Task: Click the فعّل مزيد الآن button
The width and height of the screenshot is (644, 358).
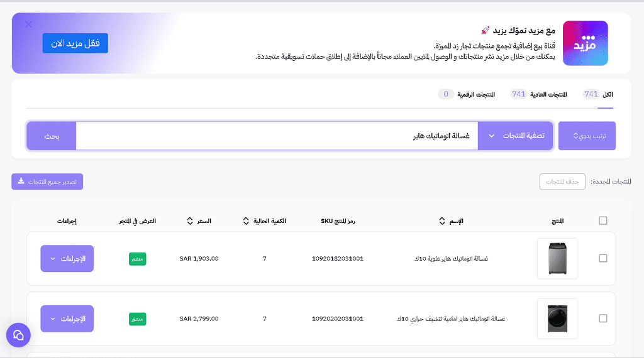Action: tap(75, 43)
